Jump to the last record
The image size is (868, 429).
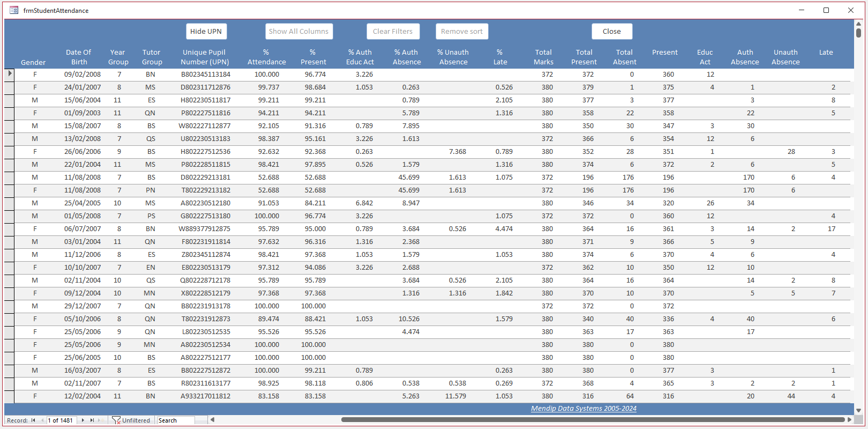(x=92, y=420)
